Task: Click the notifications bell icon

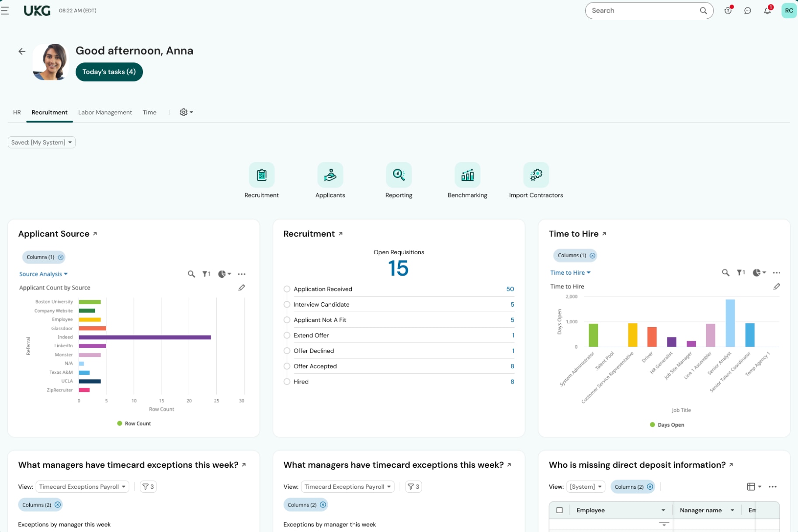Action: pyautogui.click(x=767, y=10)
